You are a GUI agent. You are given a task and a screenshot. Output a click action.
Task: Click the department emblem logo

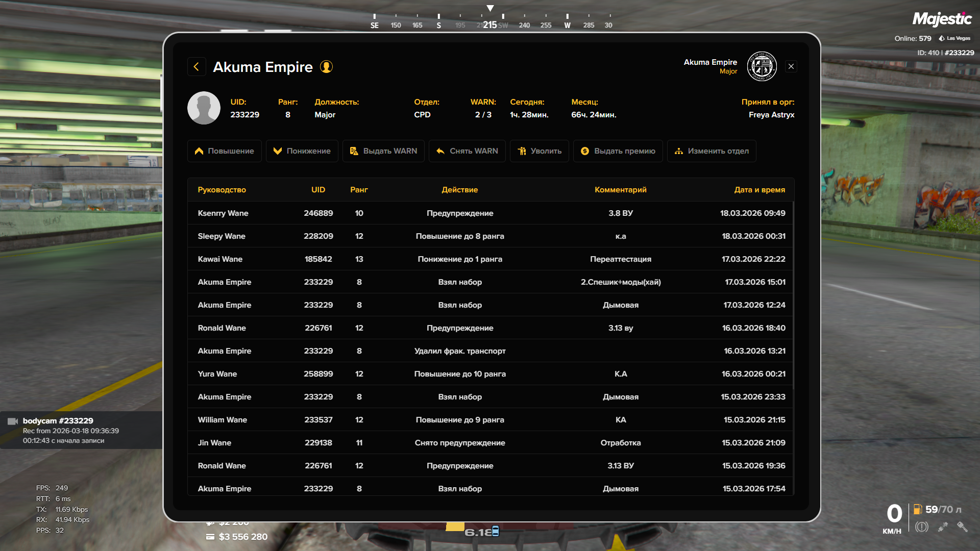point(762,66)
